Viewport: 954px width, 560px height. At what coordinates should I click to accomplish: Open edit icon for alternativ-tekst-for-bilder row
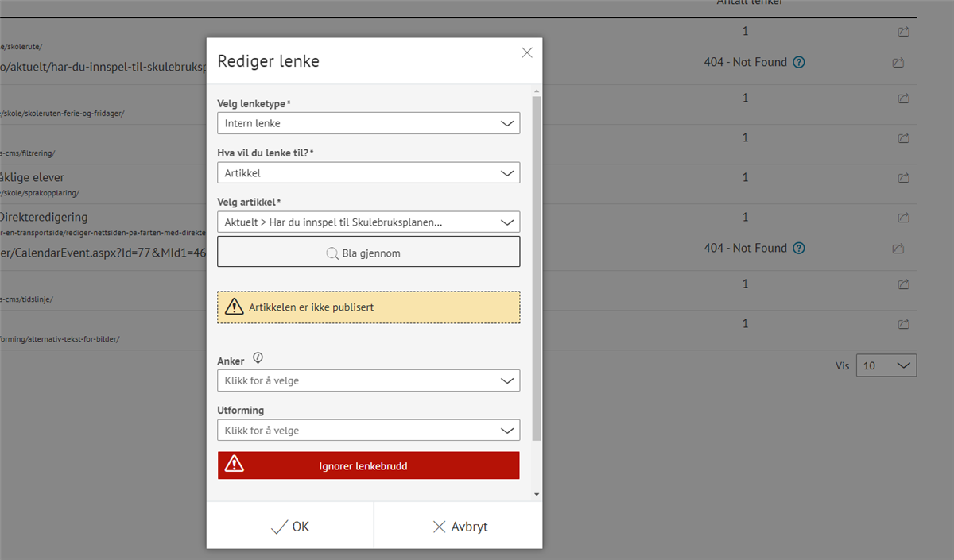tap(903, 325)
